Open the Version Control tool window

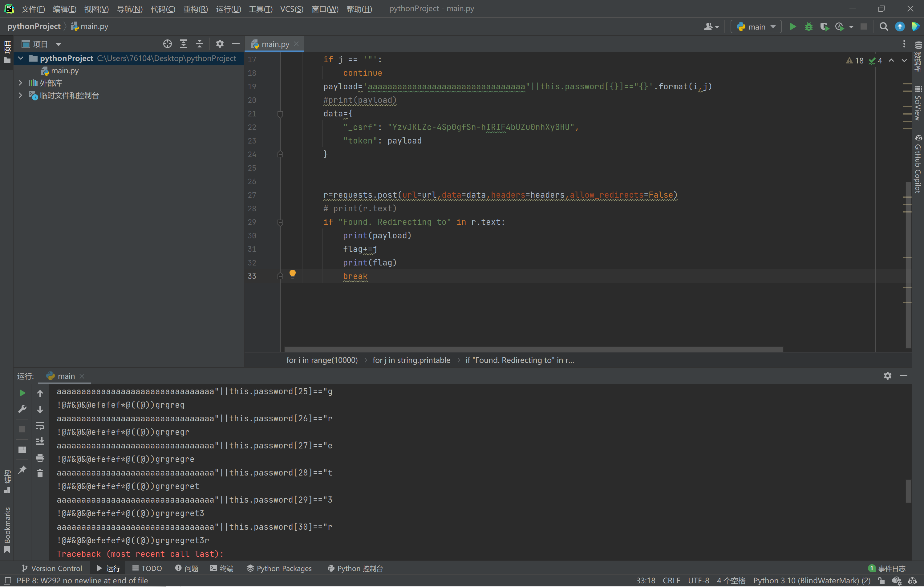tap(52, 569)
